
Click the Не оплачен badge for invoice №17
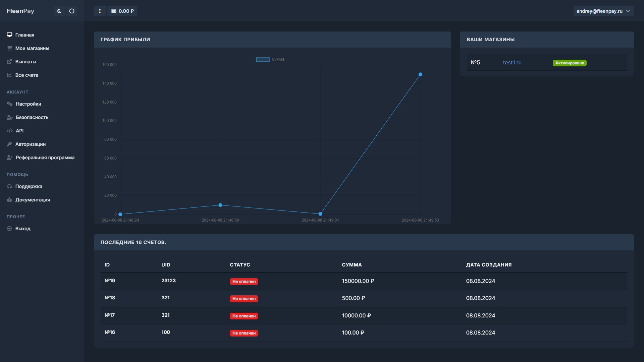244,316
